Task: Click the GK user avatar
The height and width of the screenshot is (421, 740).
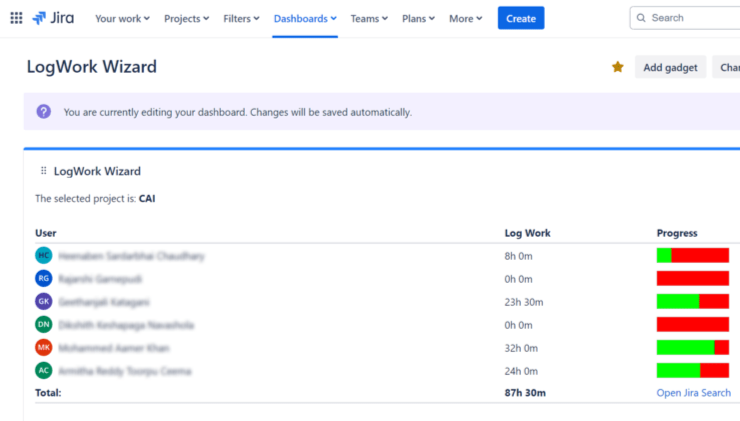Action: (44, 302)
